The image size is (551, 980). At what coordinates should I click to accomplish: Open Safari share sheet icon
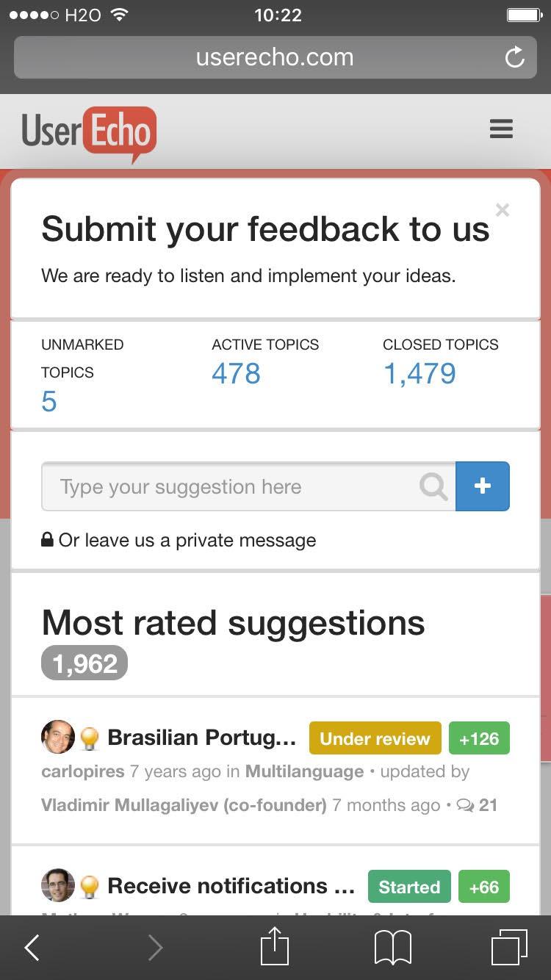pyautogui.click(x=275, y=946)
